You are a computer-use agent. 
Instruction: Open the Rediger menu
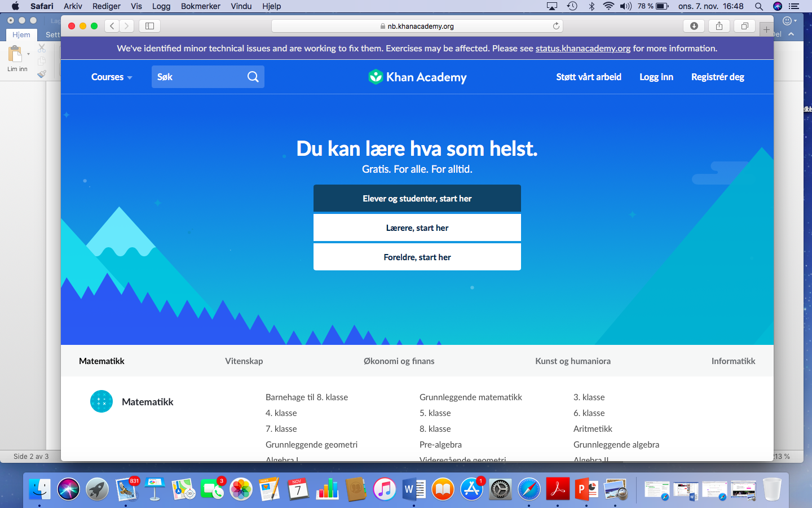(x=107, y=6)
